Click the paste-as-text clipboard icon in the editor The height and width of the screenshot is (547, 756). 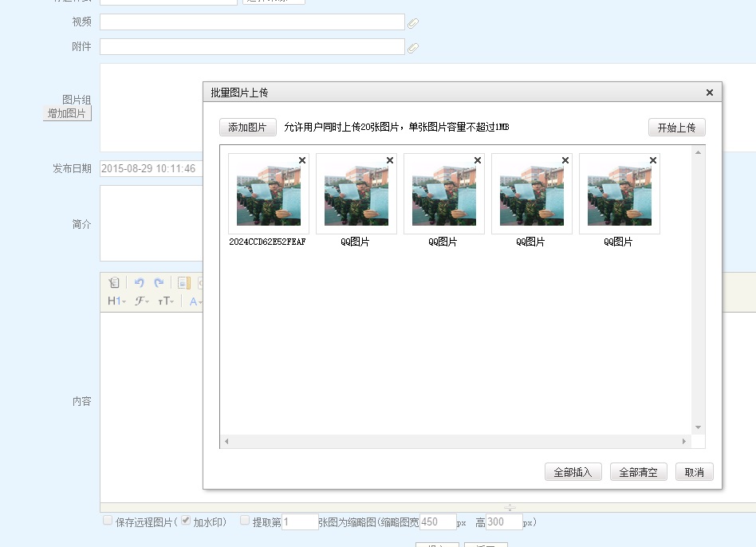point(114,283)
